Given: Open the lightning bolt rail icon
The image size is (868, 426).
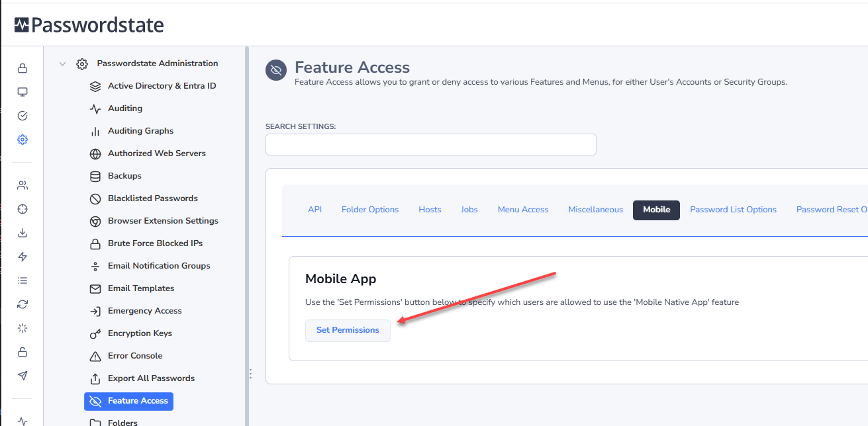Looking at the screenshot, I should pyautogui.click(x=23, y=257).
